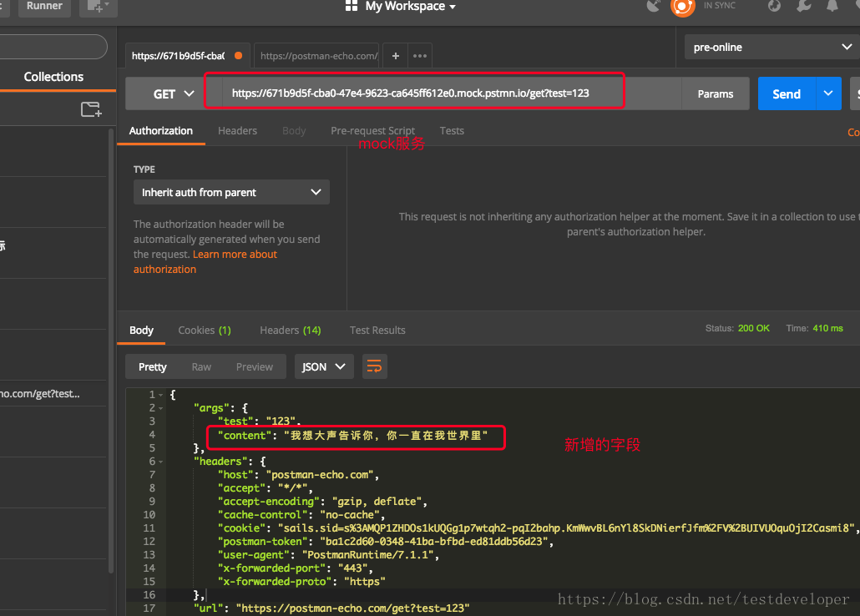Collapse the root JSON object at line 1
Screen dimensions: 860x616
tap(160, 395)
